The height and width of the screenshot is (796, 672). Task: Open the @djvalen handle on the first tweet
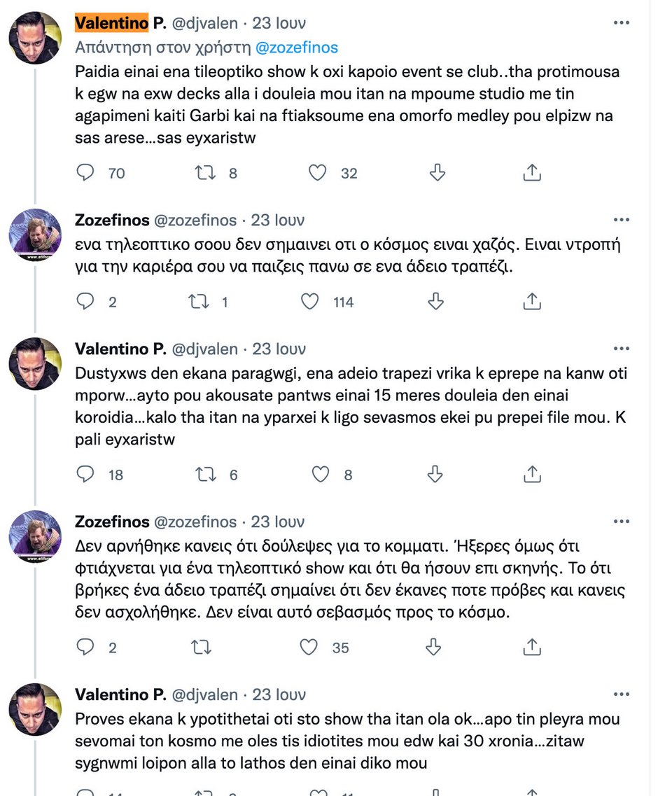click(x=204, y=23)
